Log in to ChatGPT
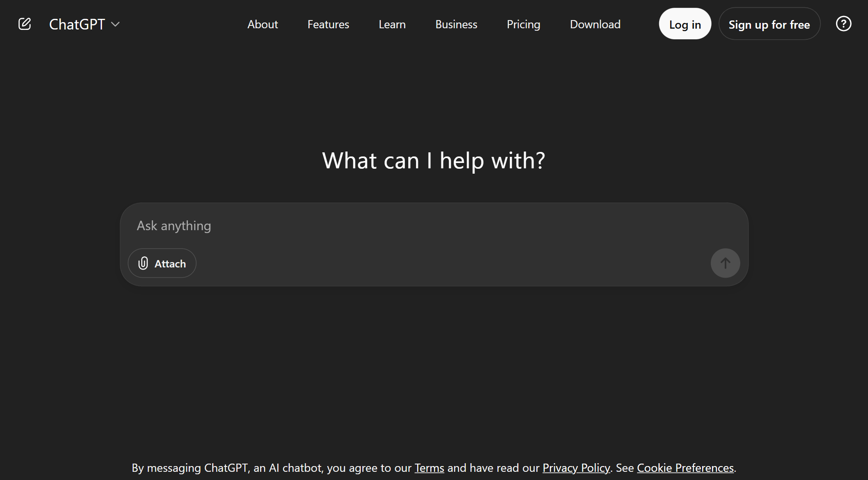Screen dimensions: 868x480 685,24
